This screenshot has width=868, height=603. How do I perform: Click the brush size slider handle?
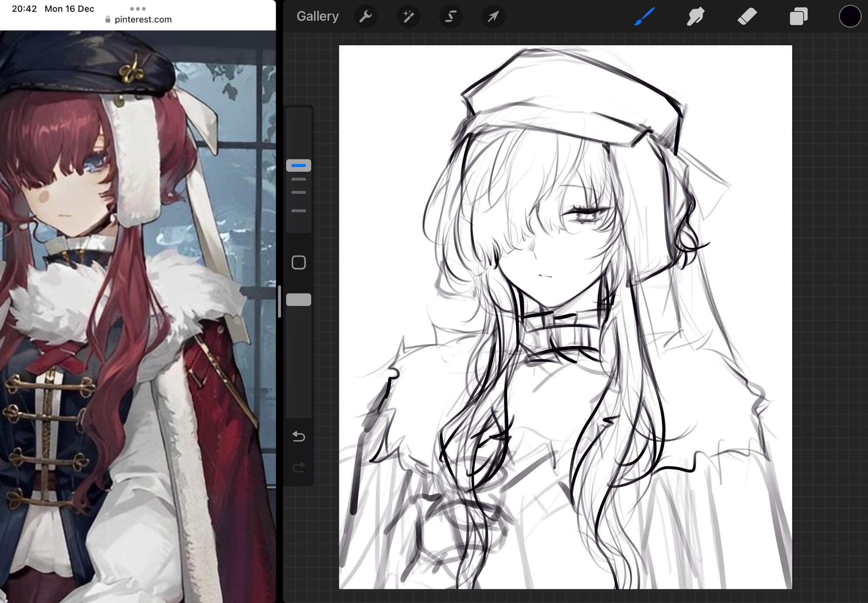(299, 165)
